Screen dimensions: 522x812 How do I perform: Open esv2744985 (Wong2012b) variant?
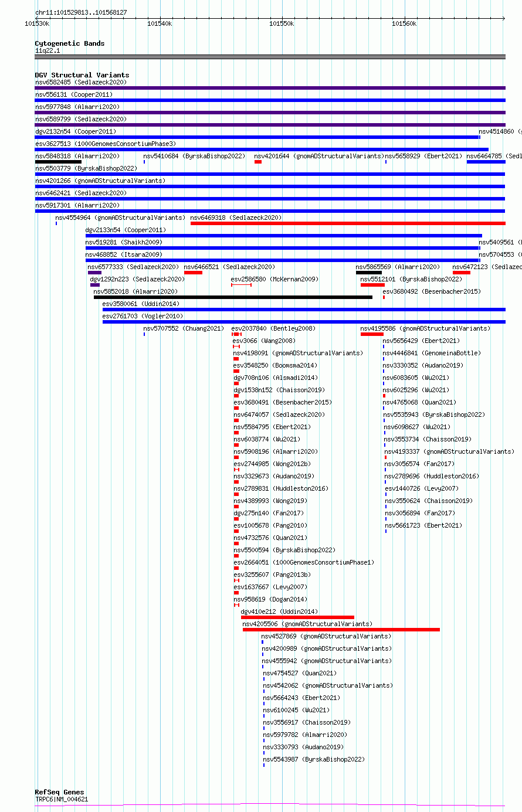(272, 464)
